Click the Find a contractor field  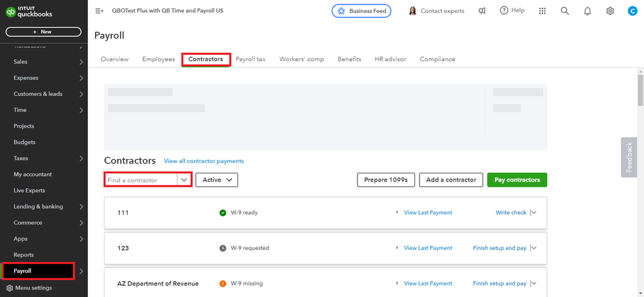pos(141,180)
